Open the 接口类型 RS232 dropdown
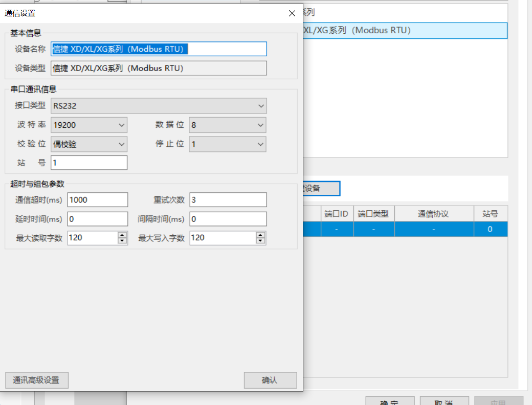This screenshot has width=532, height=405. click(159, 106)
